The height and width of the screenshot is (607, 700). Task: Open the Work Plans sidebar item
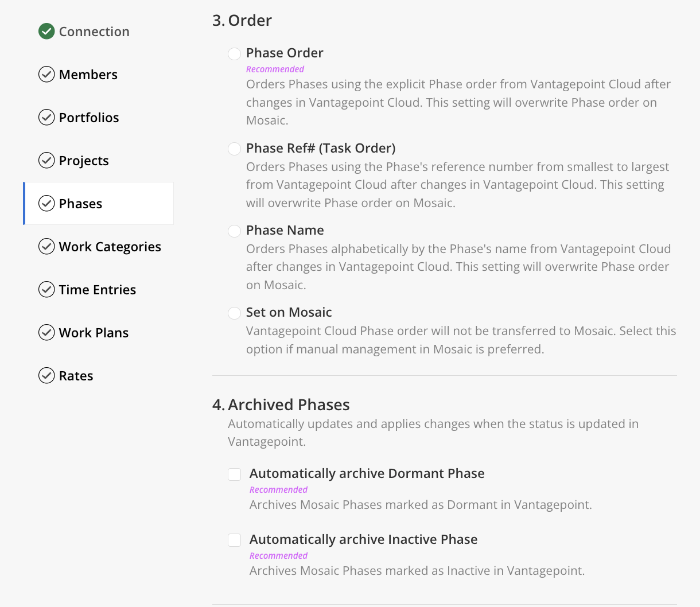[x=94, y=333]
